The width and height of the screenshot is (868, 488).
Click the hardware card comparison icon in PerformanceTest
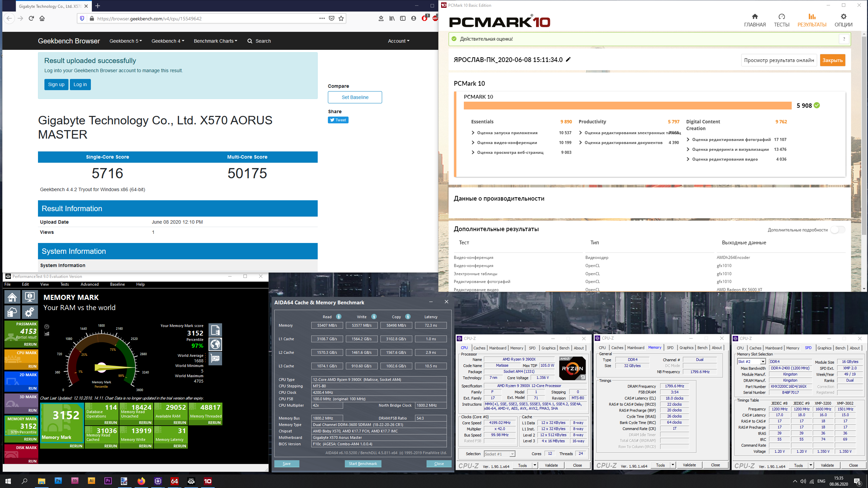tap(215, 359)
